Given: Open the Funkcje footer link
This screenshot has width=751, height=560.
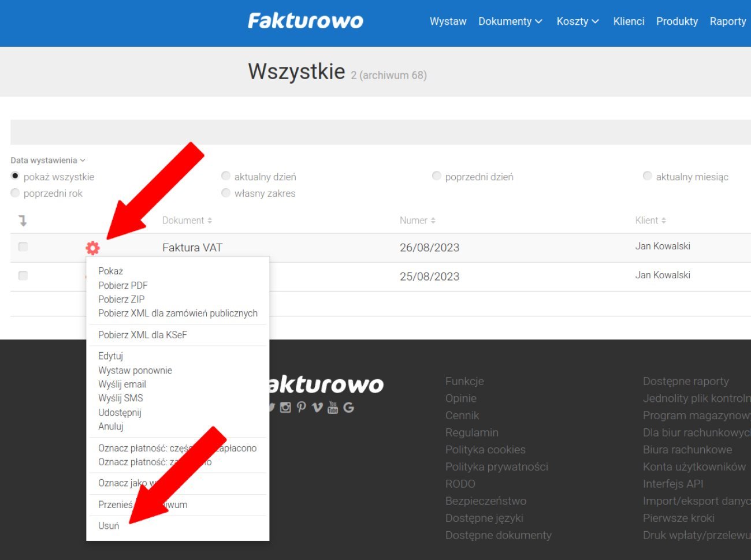Looking at the screenshot, I should (464, 381).
